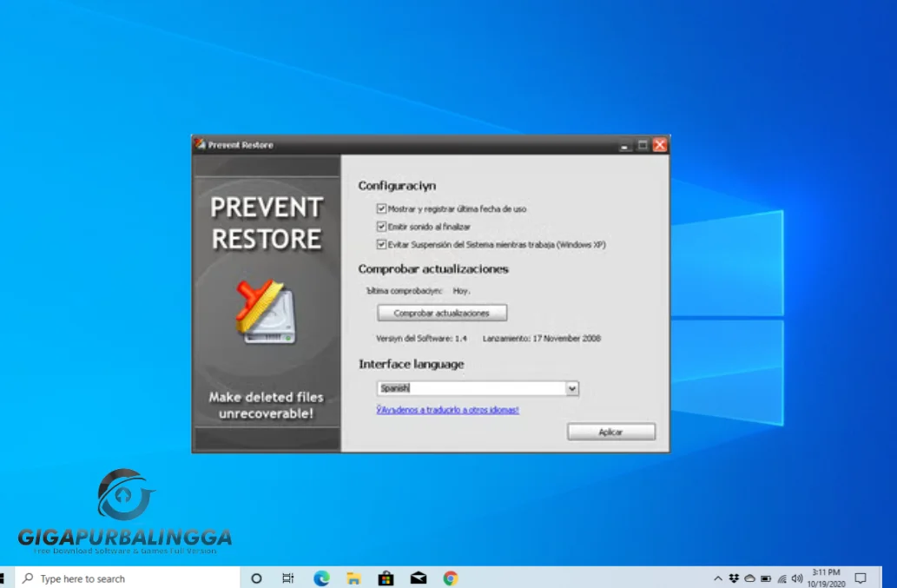Click 'Lanzamiento: 17 November 2008' text

tap(542, 339)
